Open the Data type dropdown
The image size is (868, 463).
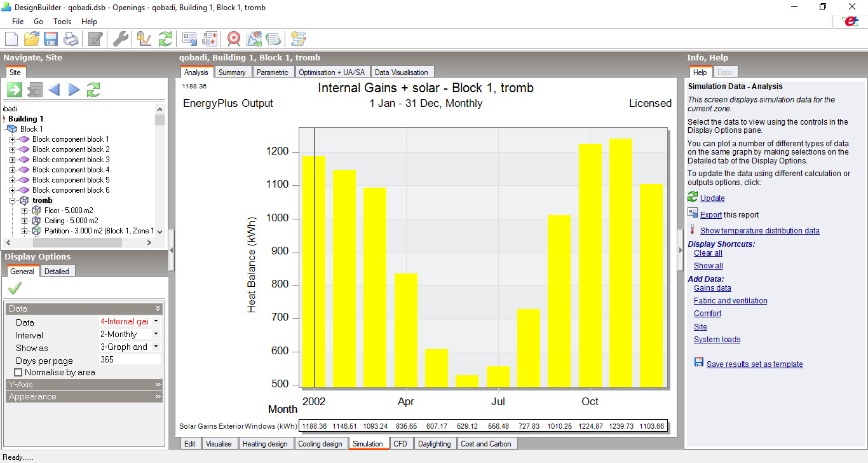tap(156, 322)
